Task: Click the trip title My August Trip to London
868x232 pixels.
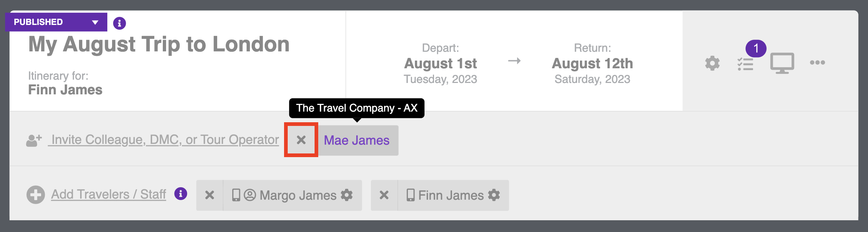Action: tap(159, 44)
